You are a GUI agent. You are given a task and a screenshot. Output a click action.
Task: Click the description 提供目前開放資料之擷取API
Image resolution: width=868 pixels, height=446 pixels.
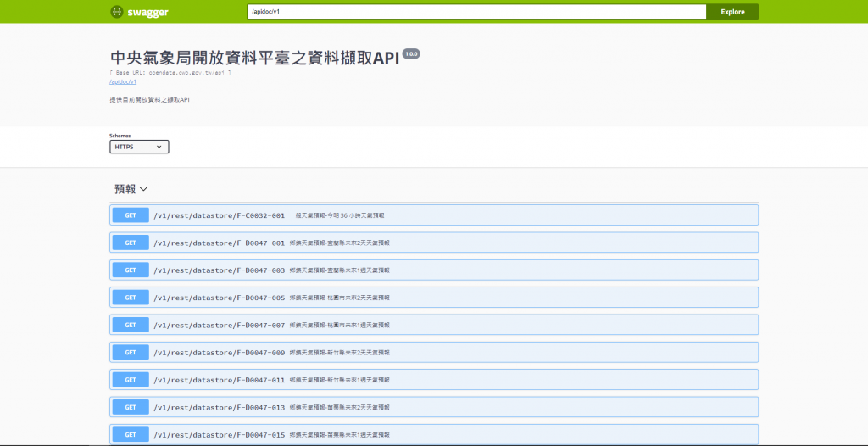pos(150,100)
